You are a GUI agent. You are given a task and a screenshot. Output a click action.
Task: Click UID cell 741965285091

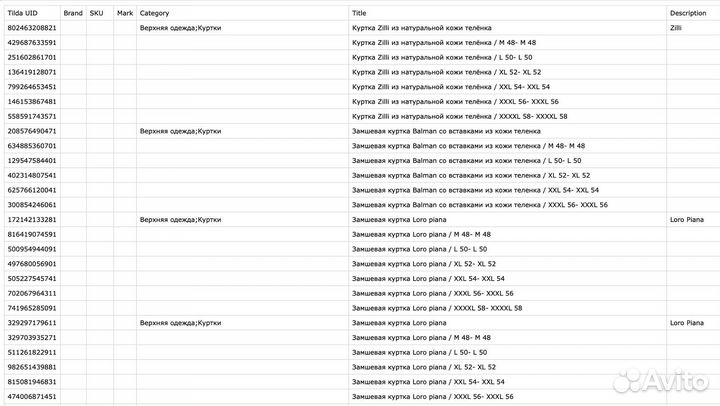coord(32,308)
